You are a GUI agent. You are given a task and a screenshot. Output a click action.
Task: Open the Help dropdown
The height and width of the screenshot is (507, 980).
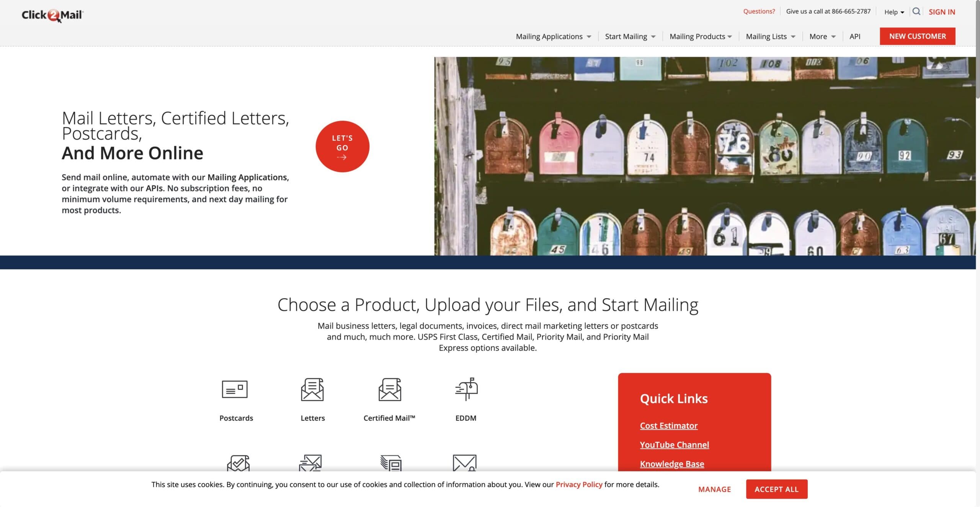894,12
